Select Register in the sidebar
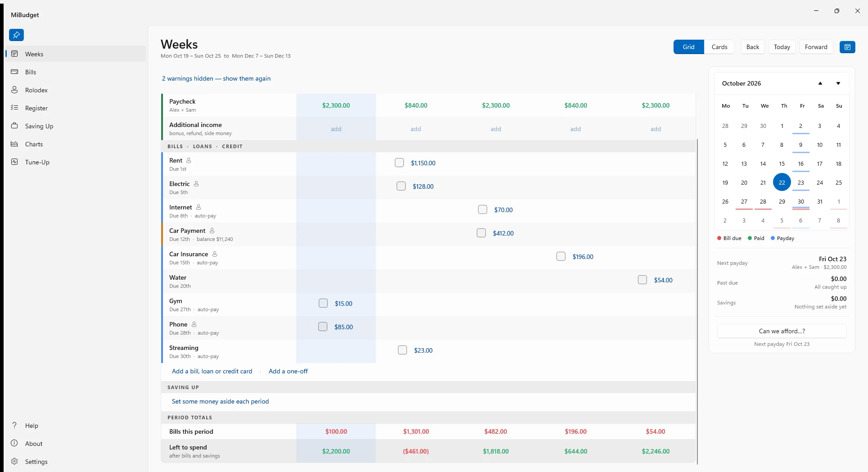This screenshot has height=472, width=868. 76,108
